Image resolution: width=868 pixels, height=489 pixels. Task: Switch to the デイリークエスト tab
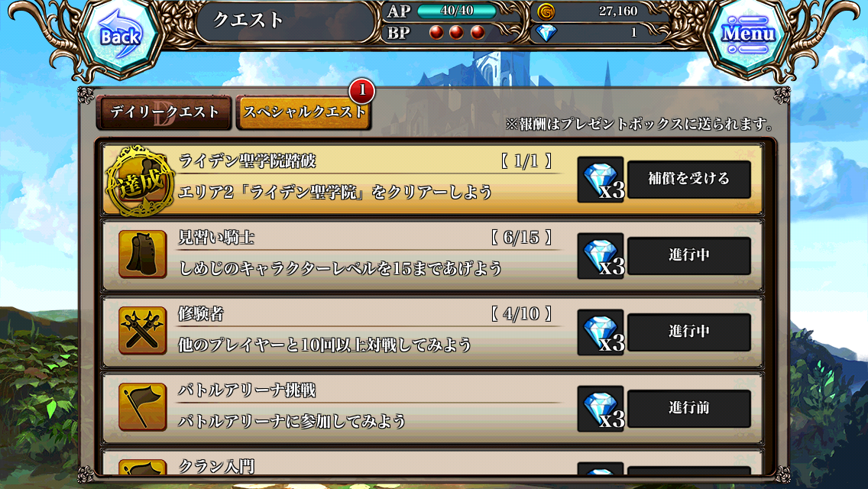tap(164, 113)
